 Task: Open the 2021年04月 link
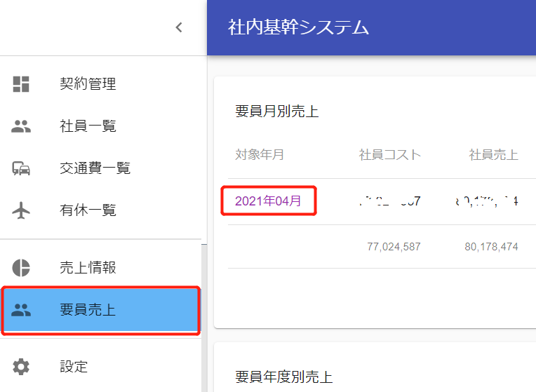[x=268, y=201]
